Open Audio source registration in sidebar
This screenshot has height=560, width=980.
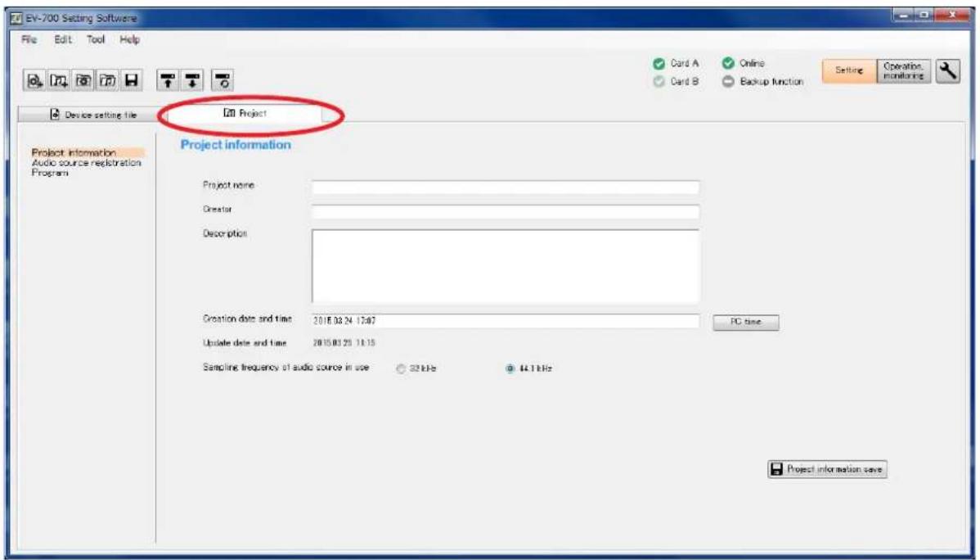point(86,163)
